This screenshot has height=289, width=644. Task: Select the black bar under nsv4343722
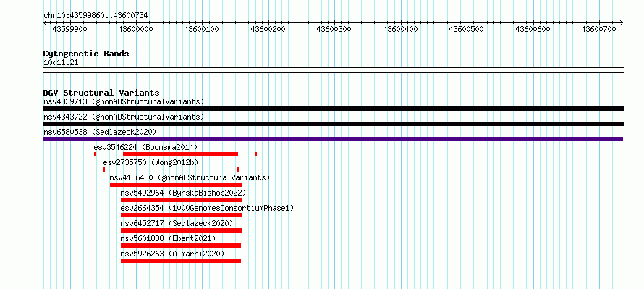tap(334, 124)
